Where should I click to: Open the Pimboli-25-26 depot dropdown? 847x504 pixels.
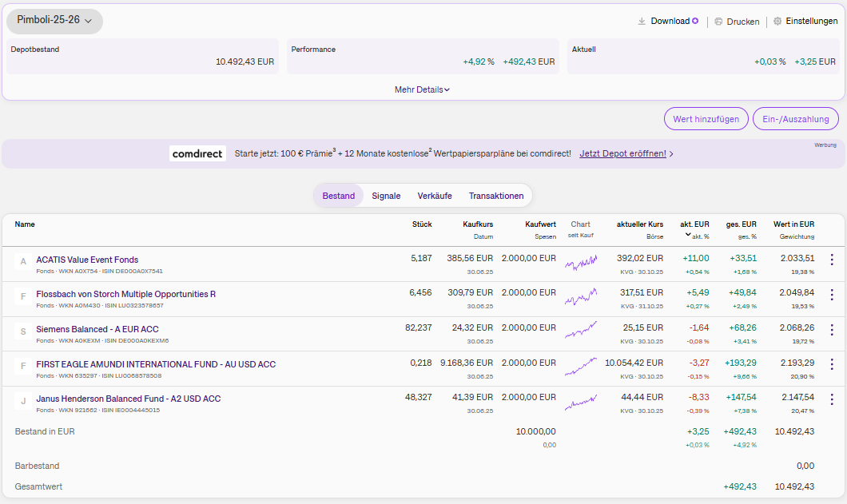click(x=54, y=21)
